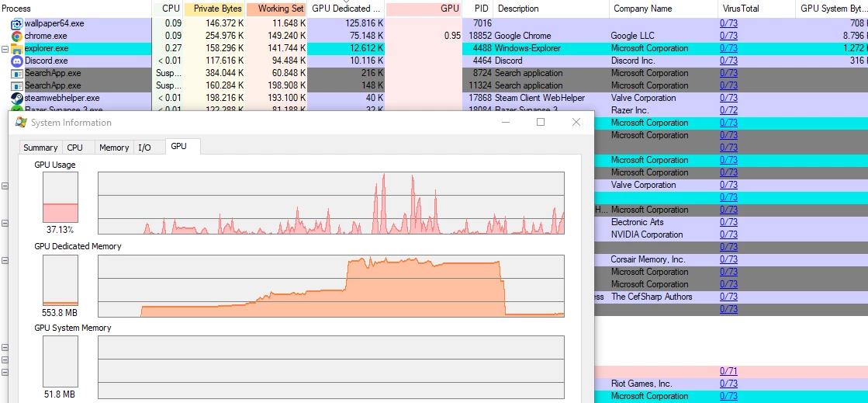This screenshot has width=868, height=403.
Task: Collapse the explorer.exe process tree
Action: tap(5, 49)
